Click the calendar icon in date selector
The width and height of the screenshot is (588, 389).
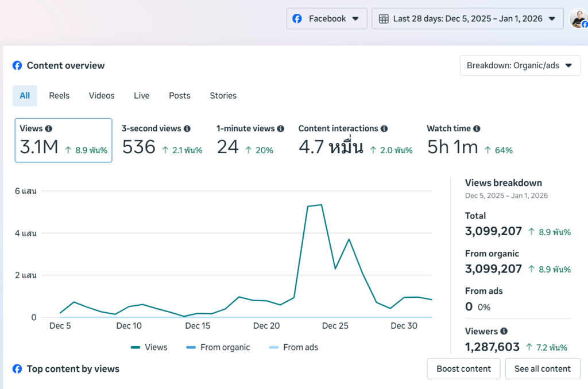tap(384, 19)
